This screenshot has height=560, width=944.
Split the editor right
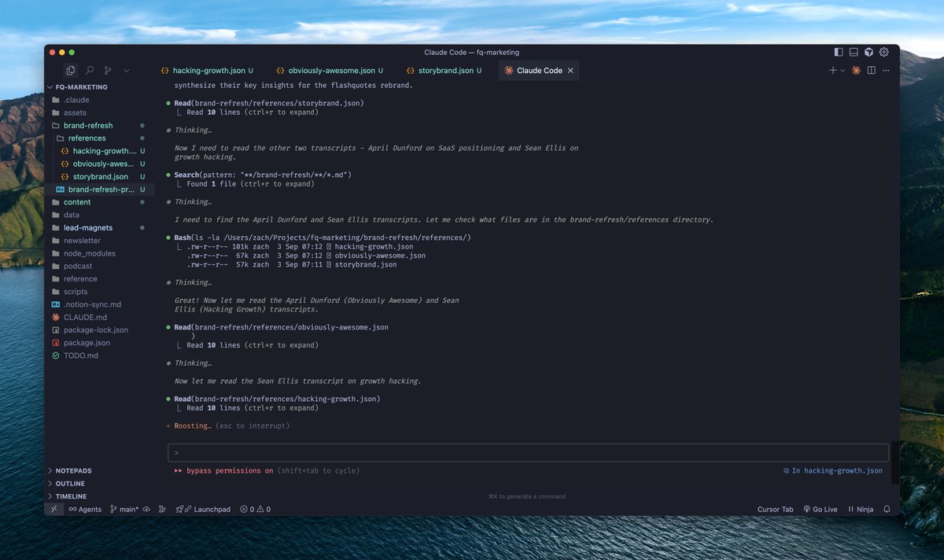click(872, 70)
